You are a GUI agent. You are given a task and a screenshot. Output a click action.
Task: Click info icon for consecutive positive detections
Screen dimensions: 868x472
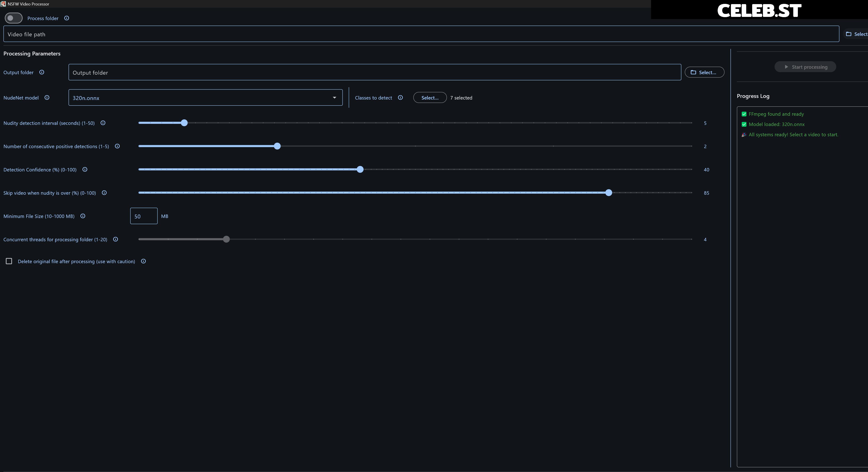(117, 146)
